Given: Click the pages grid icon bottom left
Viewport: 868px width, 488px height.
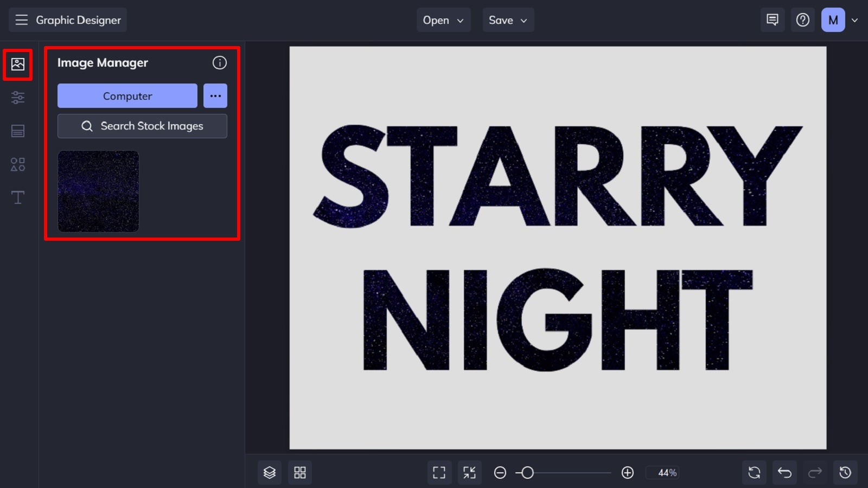Looking at the screenshot, I should click(300, 472).
